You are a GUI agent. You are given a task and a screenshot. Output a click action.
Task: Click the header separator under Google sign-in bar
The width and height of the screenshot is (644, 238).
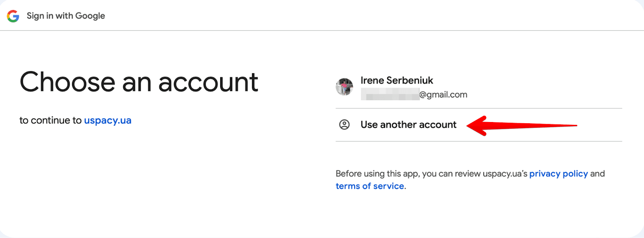(322, 31)
